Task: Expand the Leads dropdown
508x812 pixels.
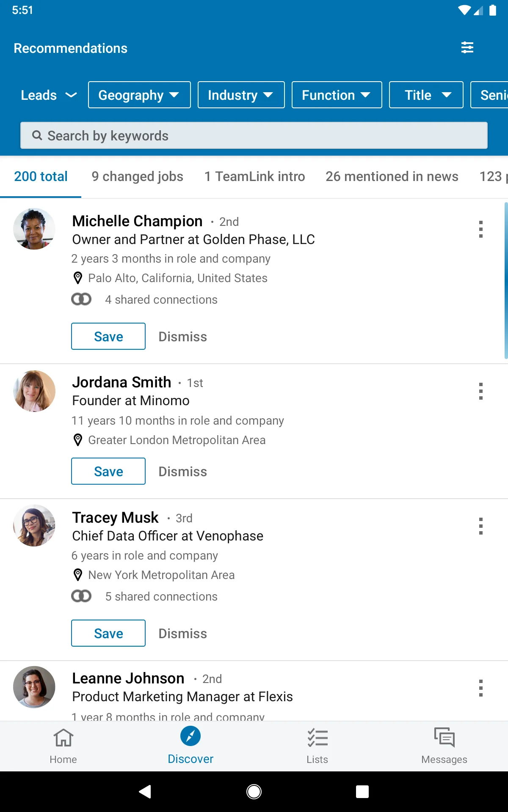Action: coord(49,95)
